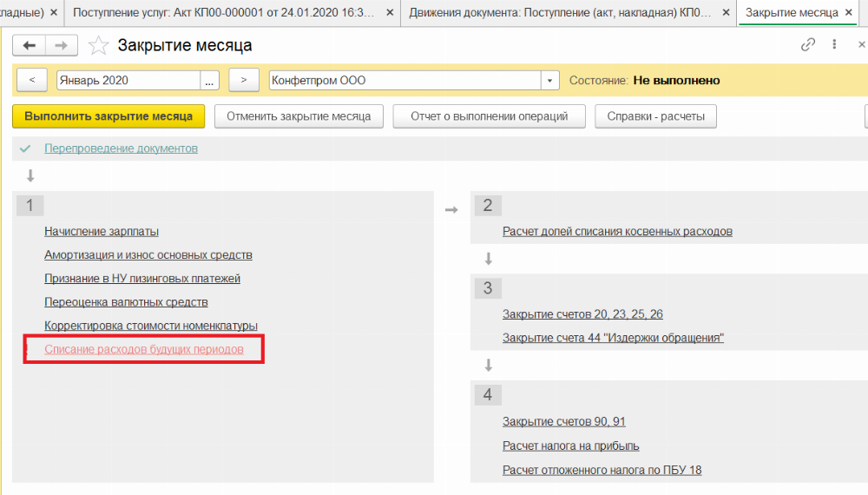This screenshot has width=868, height=495.
Task: Close the Поступление услуг tab
Action: click(x=389, y=13)
